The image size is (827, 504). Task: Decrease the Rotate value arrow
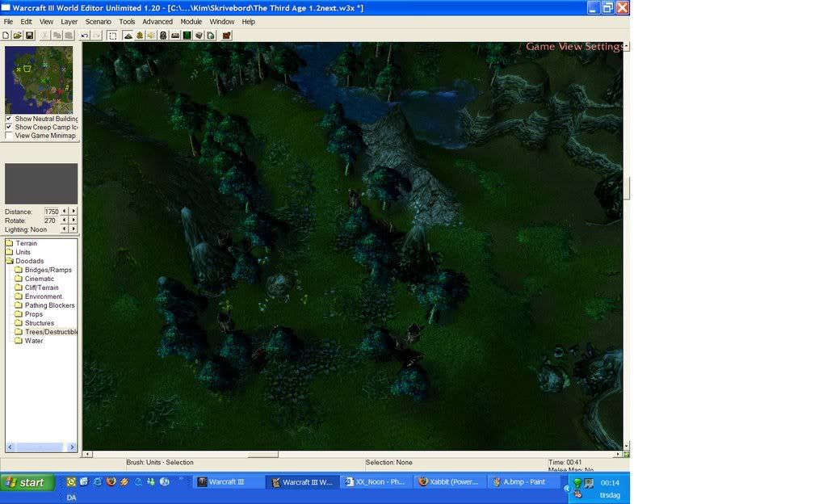coord(65,220)
